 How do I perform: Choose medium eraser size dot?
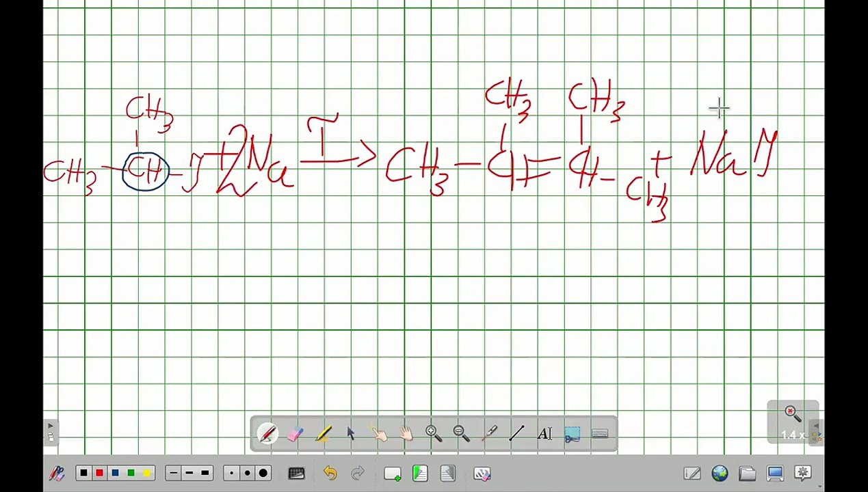[x=247, y=473]
